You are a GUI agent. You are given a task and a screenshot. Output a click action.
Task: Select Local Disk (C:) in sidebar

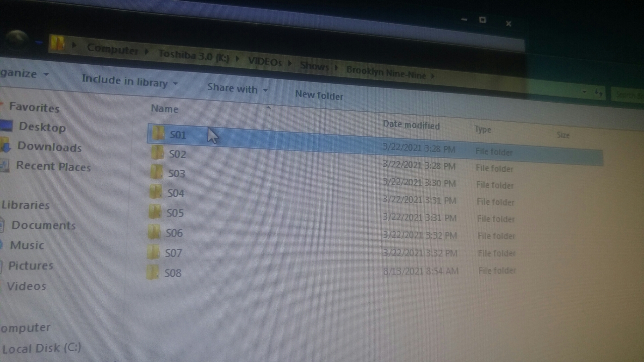(x=42, y=348)
